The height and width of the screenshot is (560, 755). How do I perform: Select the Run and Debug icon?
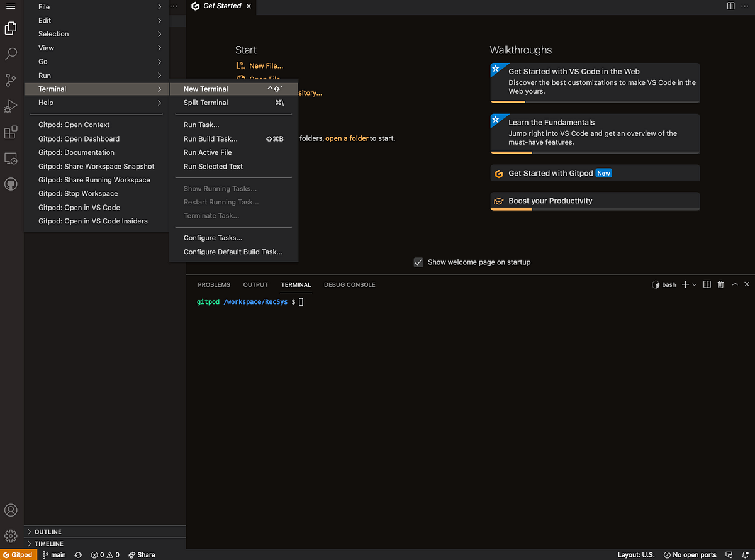tap(10, 106)
